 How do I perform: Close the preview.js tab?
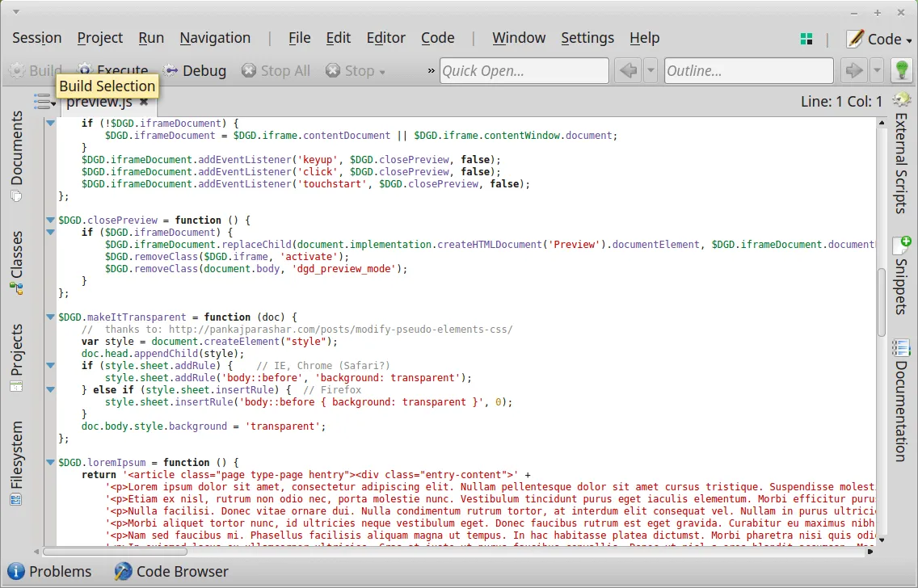144,102
